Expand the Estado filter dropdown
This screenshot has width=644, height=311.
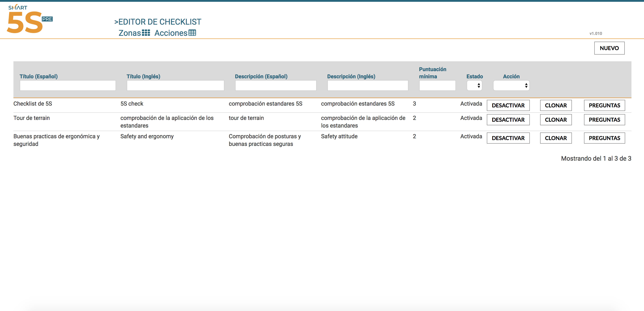(474, 85)
